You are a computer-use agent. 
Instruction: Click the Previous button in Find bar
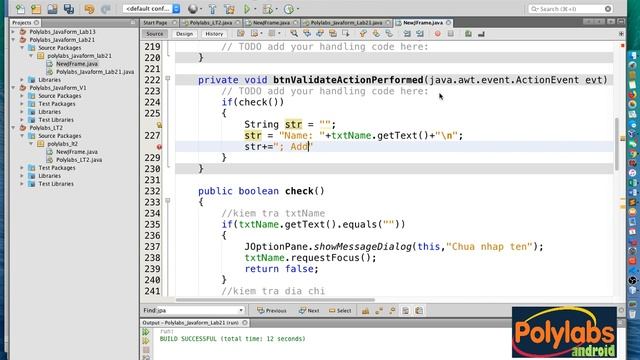pyautogui.click(x=272, y=311)
